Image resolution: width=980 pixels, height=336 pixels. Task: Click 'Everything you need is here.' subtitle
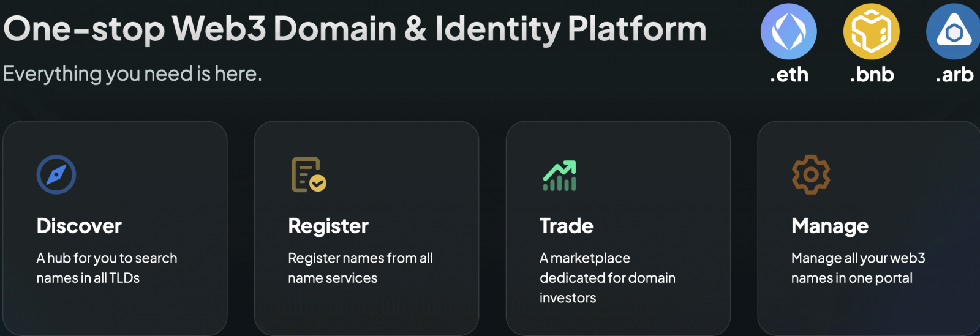[132, 74]
